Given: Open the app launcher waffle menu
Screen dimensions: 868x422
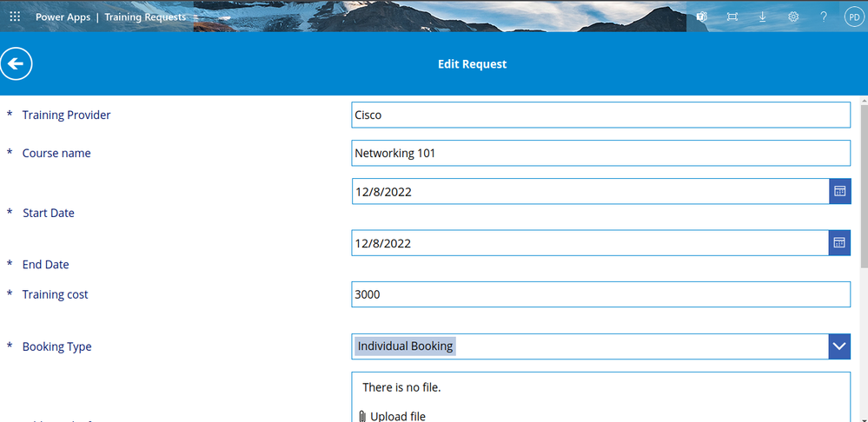Looking at the screenshot, I should pyautogui.click(x=15, y=16).
